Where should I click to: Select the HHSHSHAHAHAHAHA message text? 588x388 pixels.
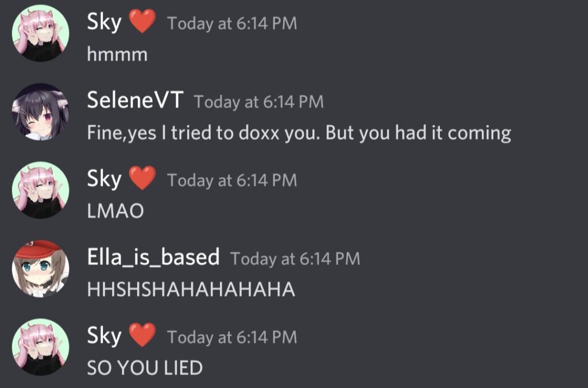[x=191, y=289]
